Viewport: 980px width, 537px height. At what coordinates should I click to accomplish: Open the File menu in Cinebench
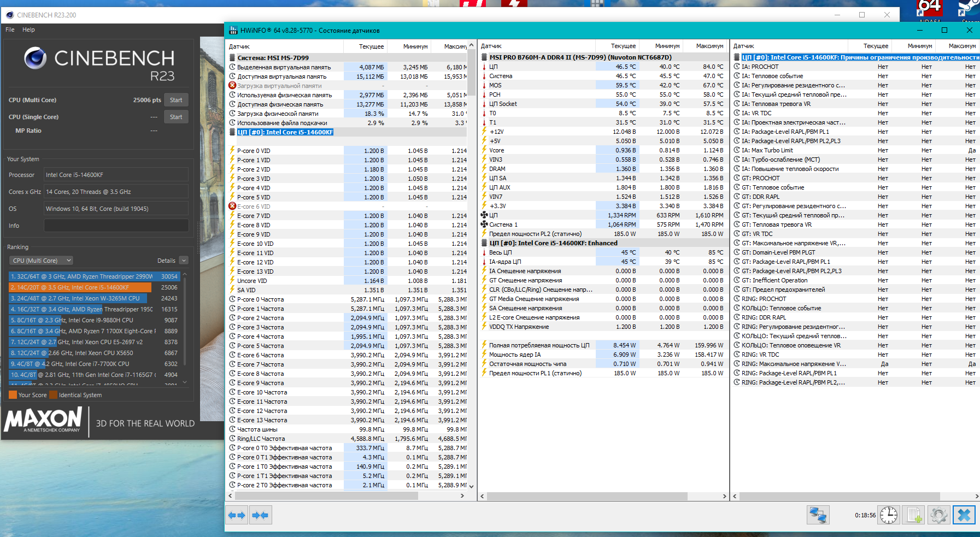click(10, 29)
